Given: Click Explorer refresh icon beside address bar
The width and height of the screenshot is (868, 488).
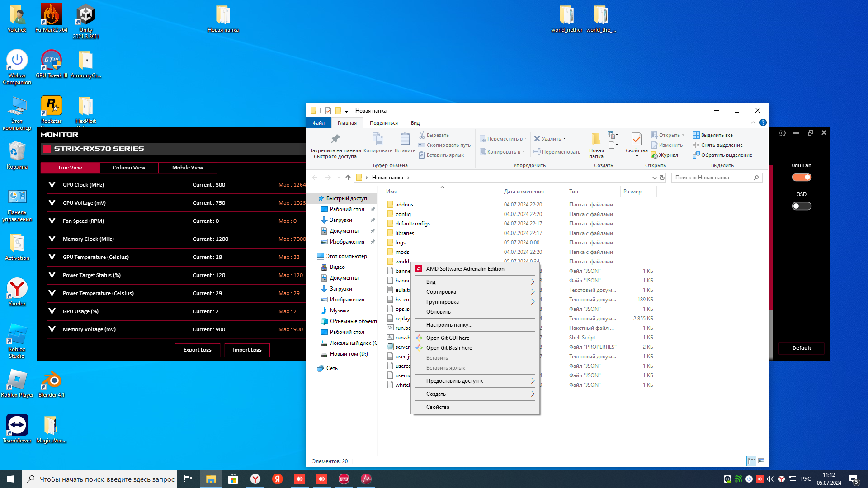Looking at the screenshot, I should click(662, 178).
